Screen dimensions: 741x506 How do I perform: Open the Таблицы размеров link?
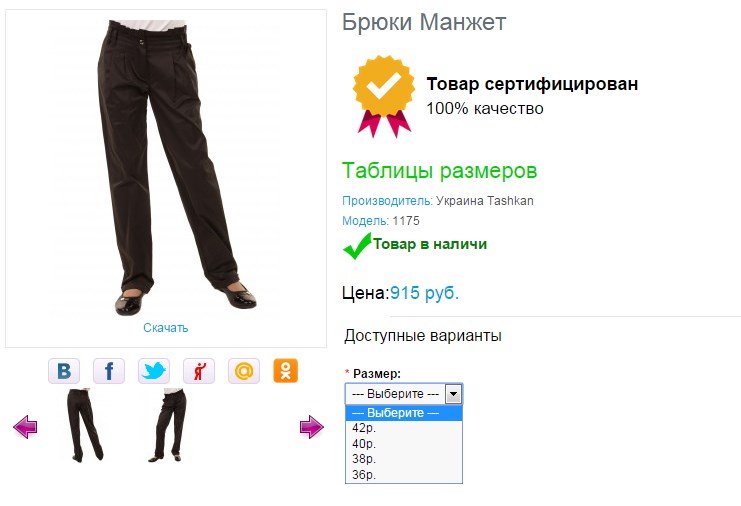(x=439, y=171)
